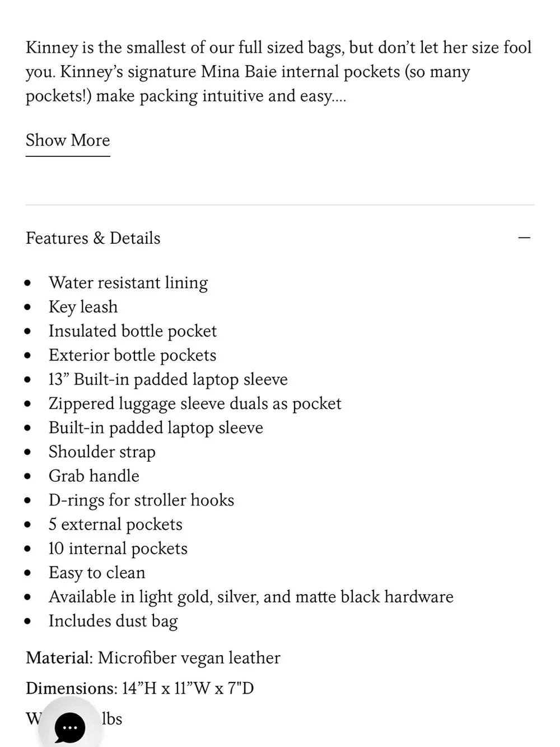This screenshot has width=560, height=747.
Task: Open the chat bubble widget
Action: (x=69, y=727)
